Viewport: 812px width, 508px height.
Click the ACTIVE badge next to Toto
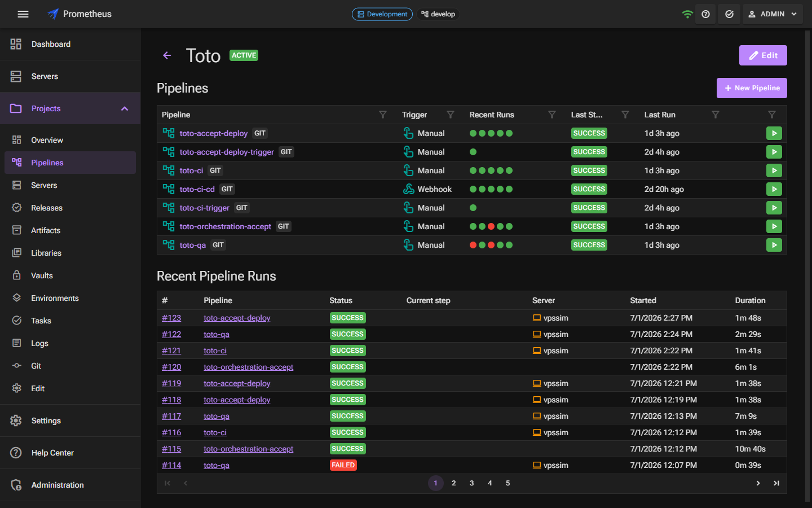(244, 55)
